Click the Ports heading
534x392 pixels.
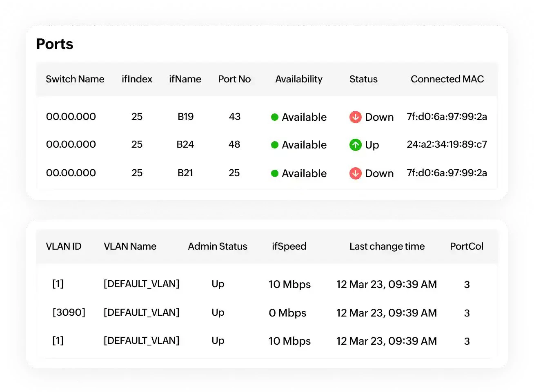pyautogui.click(x=55, y=44)
